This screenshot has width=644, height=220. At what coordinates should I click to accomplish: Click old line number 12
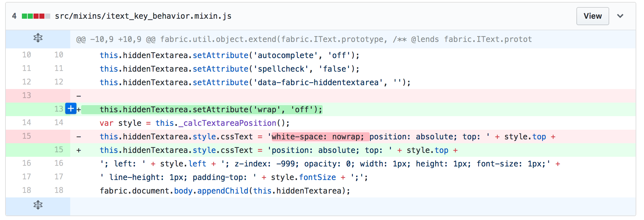[26, 82]
